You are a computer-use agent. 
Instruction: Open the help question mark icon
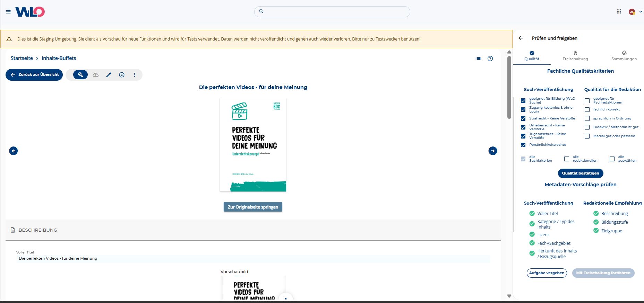click(x=490, y=59)
